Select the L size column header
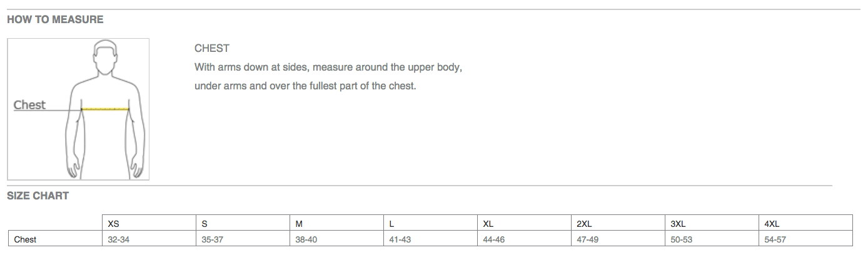Image resolution: width=868 pixels, height=265 pixels. coord(430,223)
